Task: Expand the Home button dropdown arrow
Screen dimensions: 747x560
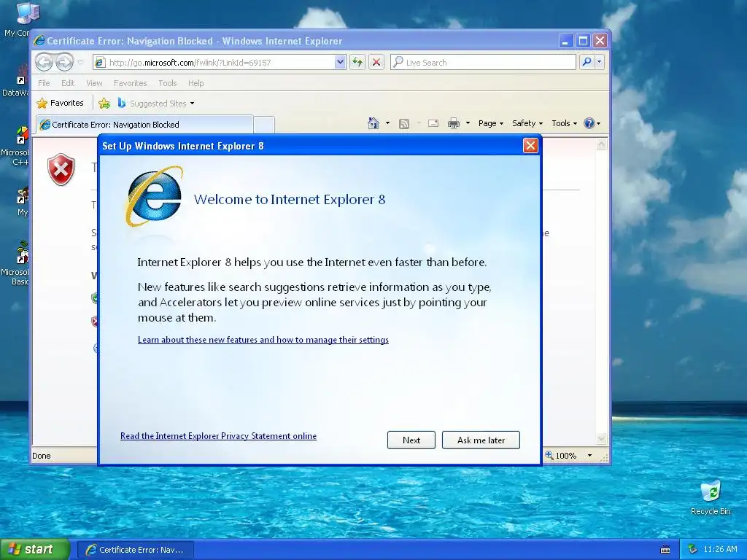Action: coord(387,123)
